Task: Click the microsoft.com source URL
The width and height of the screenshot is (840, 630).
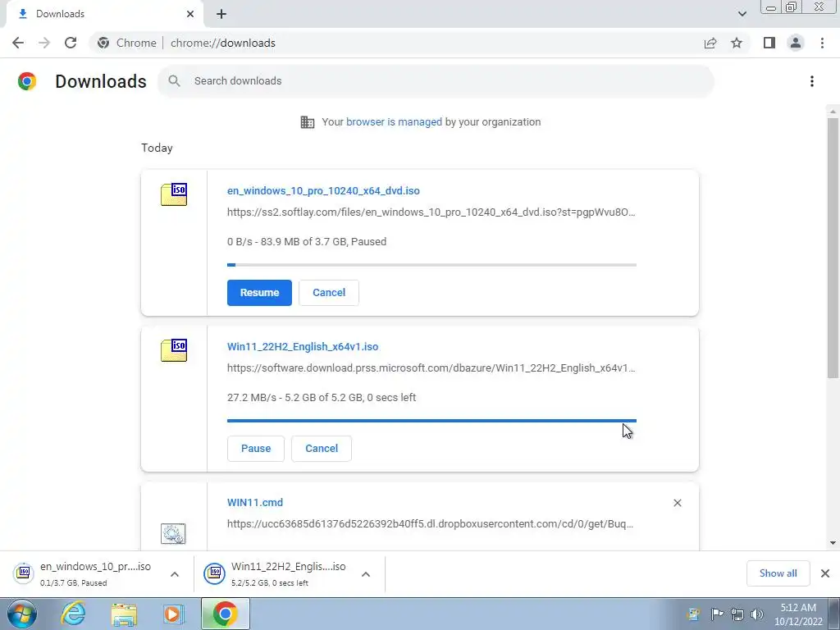Action: [431, 368]
